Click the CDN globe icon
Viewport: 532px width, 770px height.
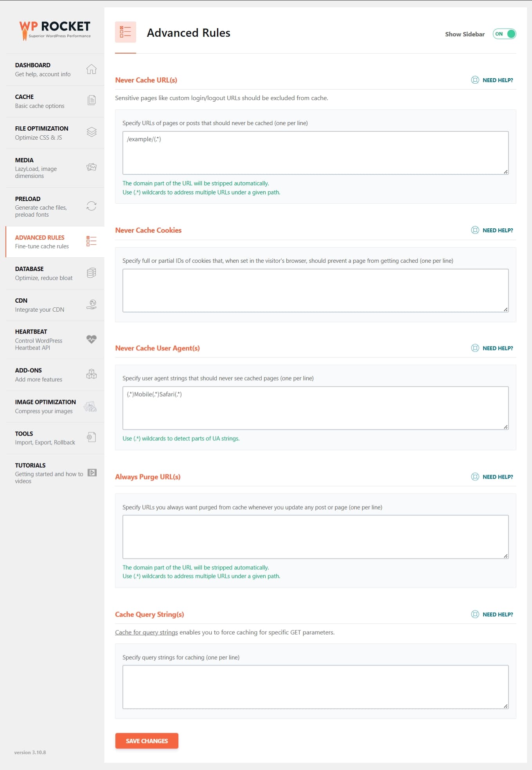[91, 304]
